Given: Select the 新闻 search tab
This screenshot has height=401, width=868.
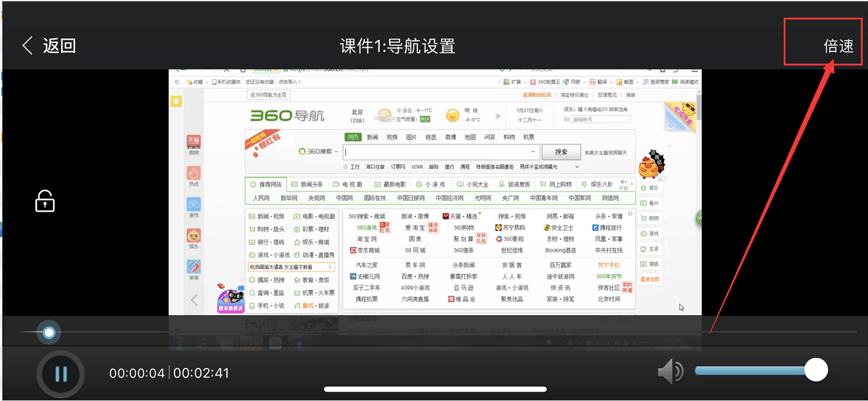Looking at the screenshot, I should click(x=372, y=137).
